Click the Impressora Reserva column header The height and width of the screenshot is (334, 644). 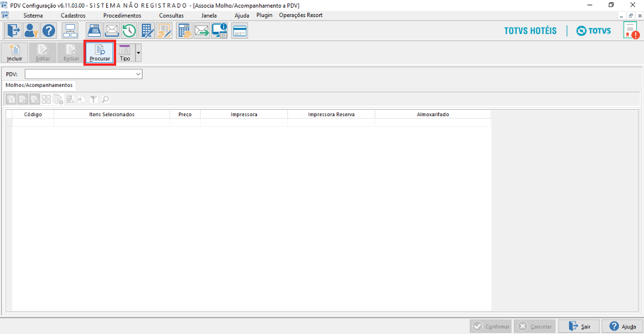331,114
